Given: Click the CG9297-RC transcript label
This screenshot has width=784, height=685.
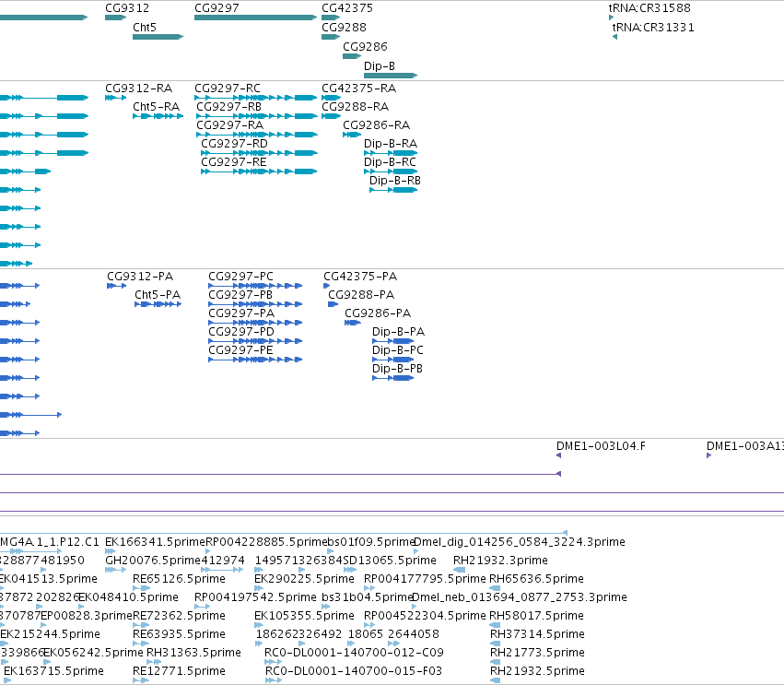Looking at the screenshot, I should point(228,89).
